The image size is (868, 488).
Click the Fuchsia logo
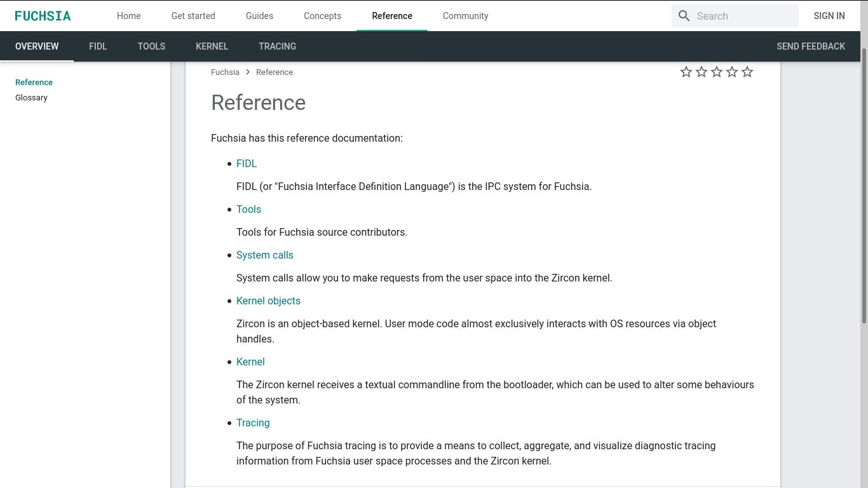(x=43, y=16)
